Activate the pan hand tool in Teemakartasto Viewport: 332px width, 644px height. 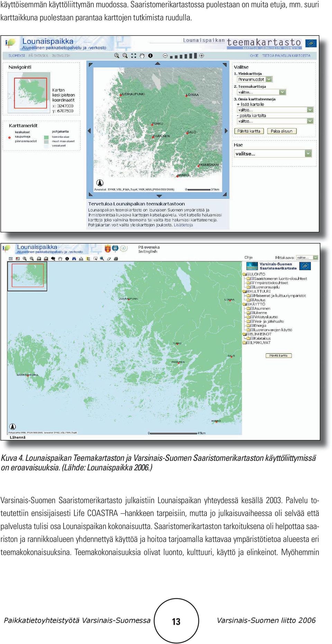(142, 56)
